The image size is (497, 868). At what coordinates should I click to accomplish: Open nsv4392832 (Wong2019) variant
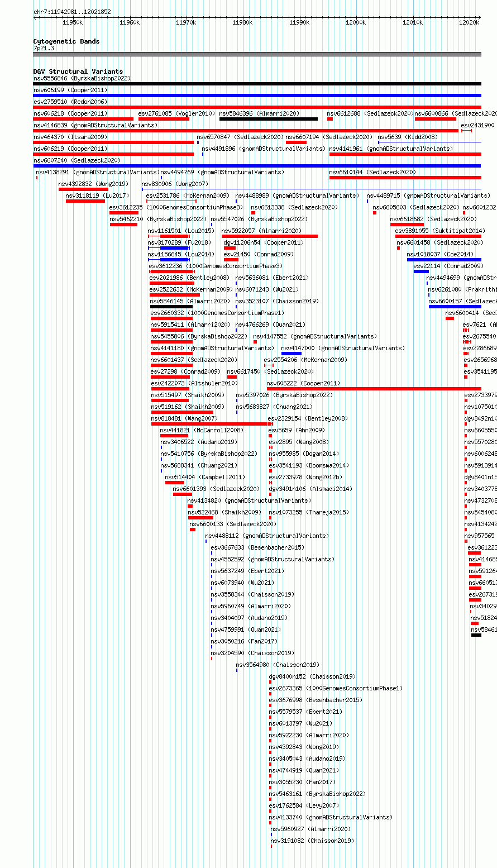click(x=93, y=184)
